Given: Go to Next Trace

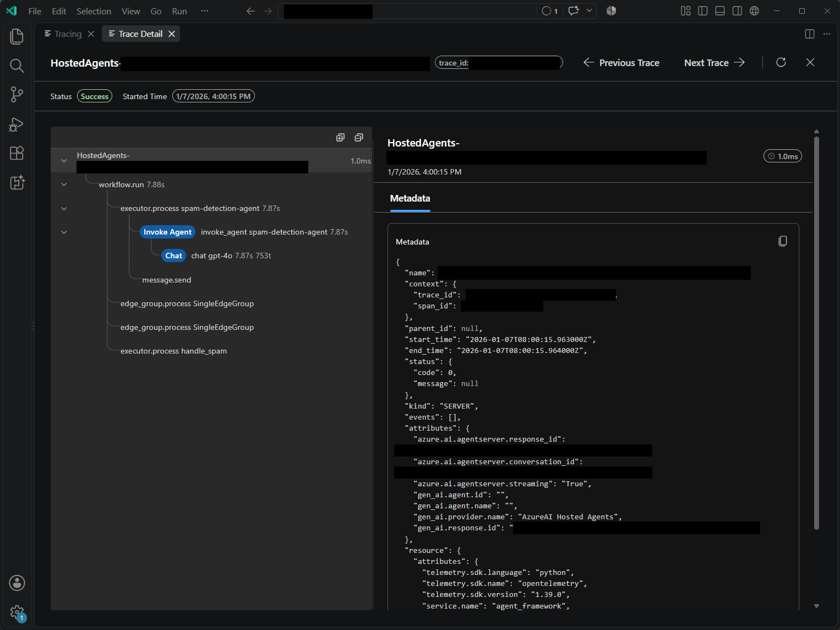Looking at the screenshot, I should pyautogui.click(x=714, y=63).
